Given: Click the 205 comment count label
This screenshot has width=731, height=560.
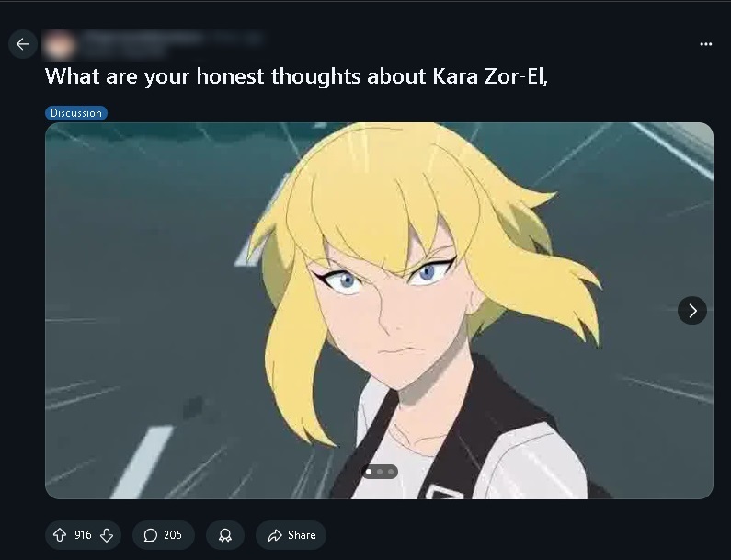Looking at the screenshot, I should [173, 535].
